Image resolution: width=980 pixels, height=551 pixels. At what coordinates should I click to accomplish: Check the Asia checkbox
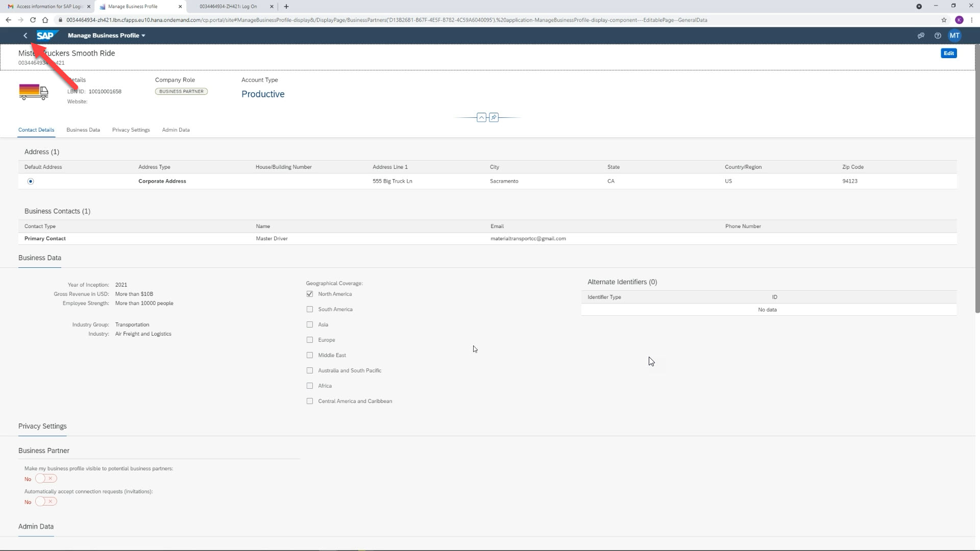pos(310,325)
